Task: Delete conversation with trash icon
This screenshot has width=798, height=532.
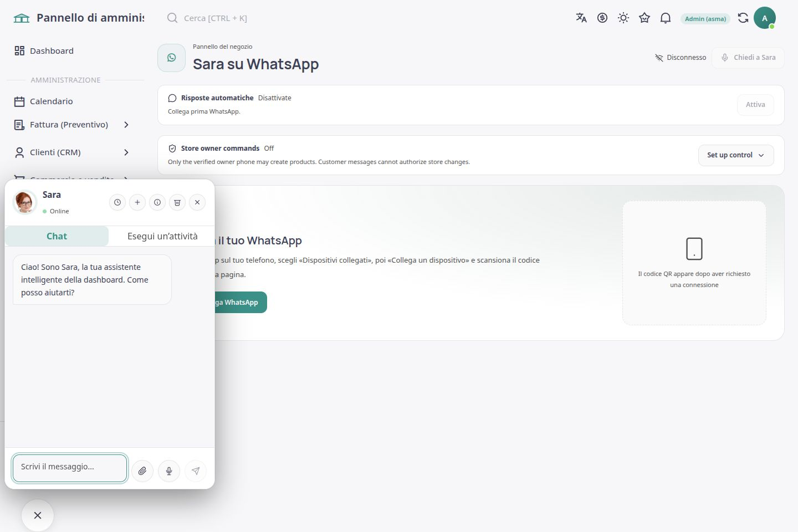Action: (177, 202)
